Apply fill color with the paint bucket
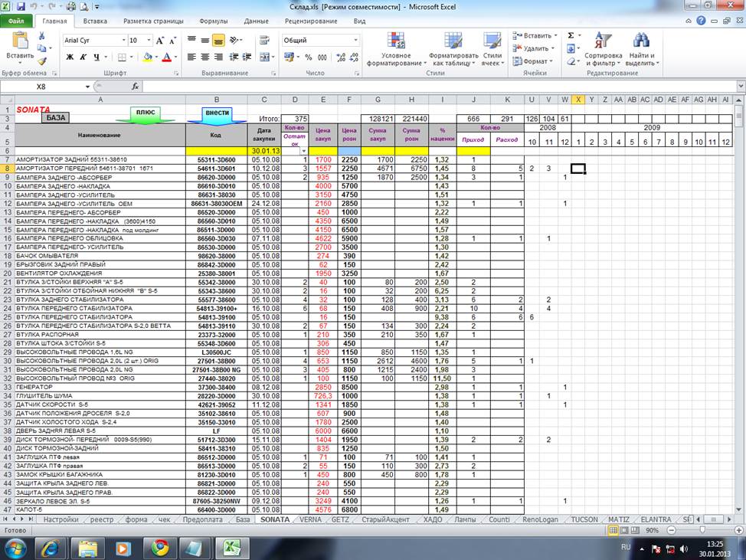The height and width of the screenshot is (560, 746). [148, 57]
